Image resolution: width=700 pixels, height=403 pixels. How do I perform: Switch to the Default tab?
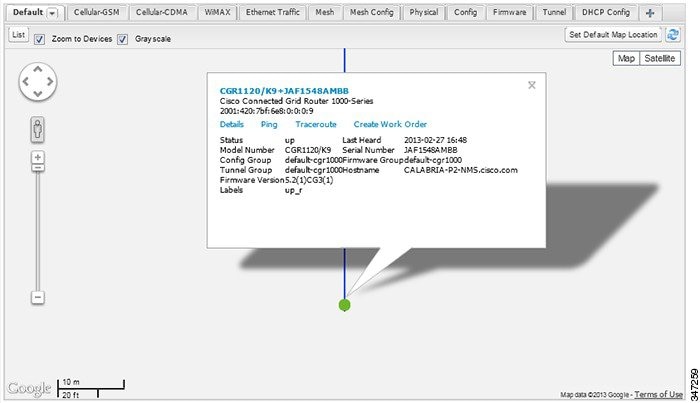click(35, 12)
